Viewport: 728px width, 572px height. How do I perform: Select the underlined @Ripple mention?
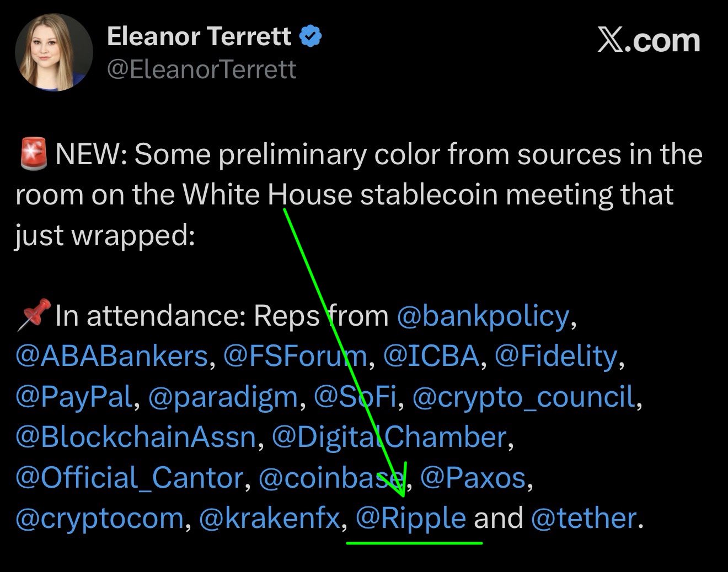click(x=411, y=519)
